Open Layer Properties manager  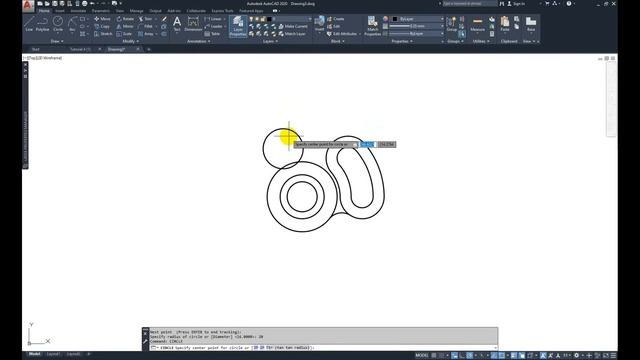coord(238,26)
